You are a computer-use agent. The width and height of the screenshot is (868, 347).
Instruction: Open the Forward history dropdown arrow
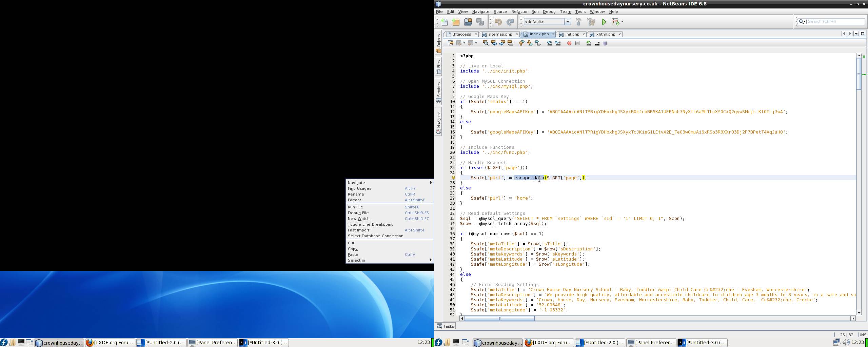pyautogui.click(x=476, y=43)
